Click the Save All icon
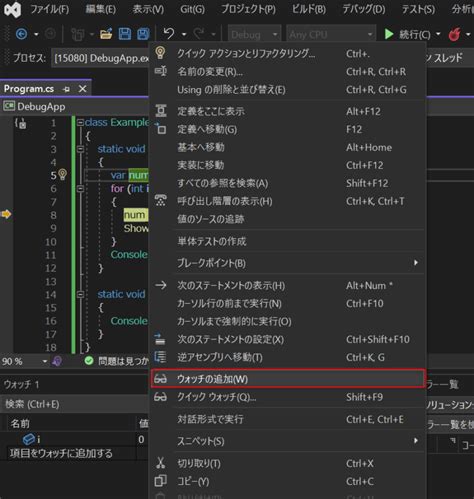This screenshot has width=474, height=499. click(143, 34)
